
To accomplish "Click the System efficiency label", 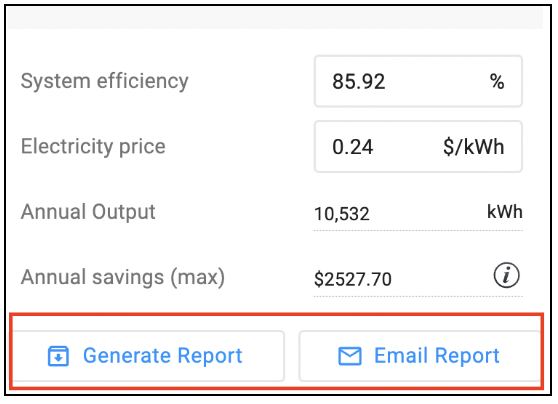I will pyautogui.click(x=105, y=82).
